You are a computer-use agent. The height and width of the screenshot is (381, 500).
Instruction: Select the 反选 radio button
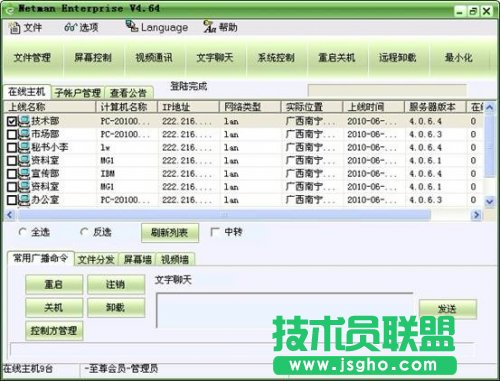(84, 232)
